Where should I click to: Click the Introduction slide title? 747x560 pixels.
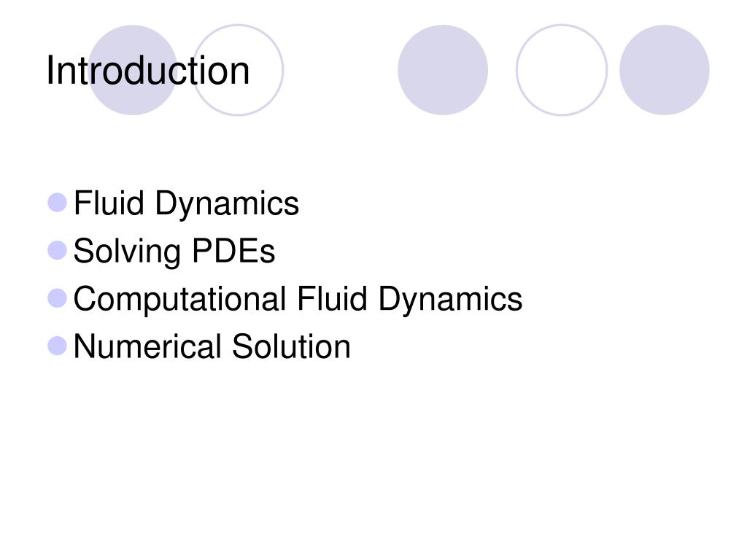pos(147,71)
